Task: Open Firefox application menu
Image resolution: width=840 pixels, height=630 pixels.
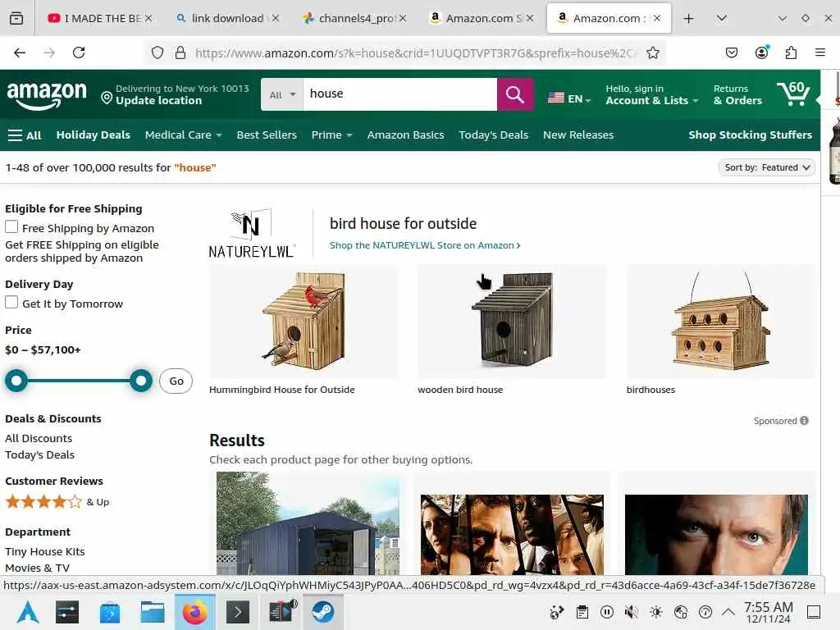Action: click(820, 52)
